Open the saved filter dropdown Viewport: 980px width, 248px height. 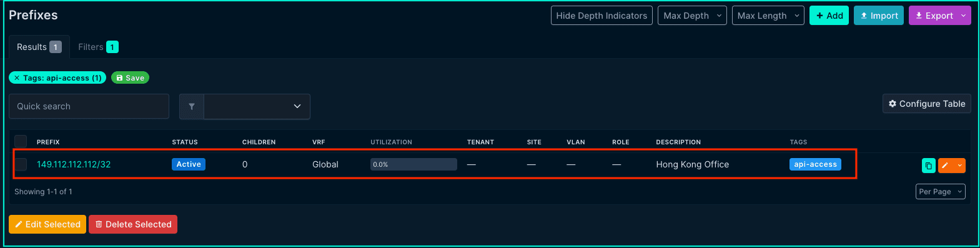(257, 106)
